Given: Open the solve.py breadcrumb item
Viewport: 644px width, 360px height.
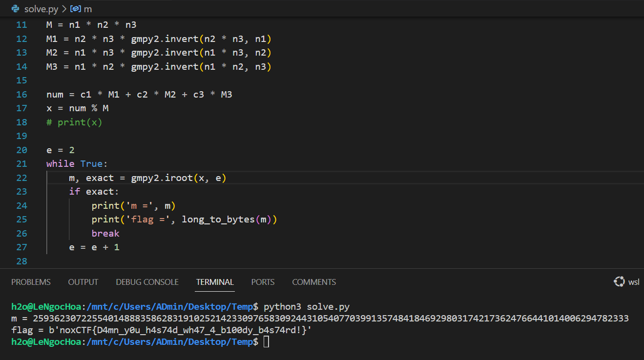Looking at the screenshot, I should pos(41,9).
